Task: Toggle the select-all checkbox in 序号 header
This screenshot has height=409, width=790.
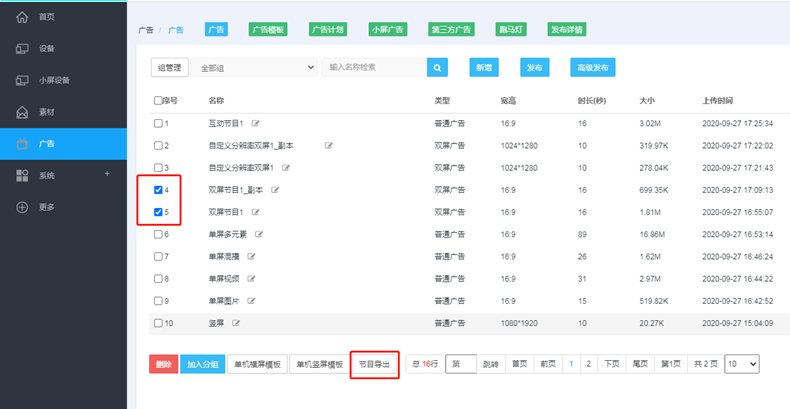Action: pos(158,100)
